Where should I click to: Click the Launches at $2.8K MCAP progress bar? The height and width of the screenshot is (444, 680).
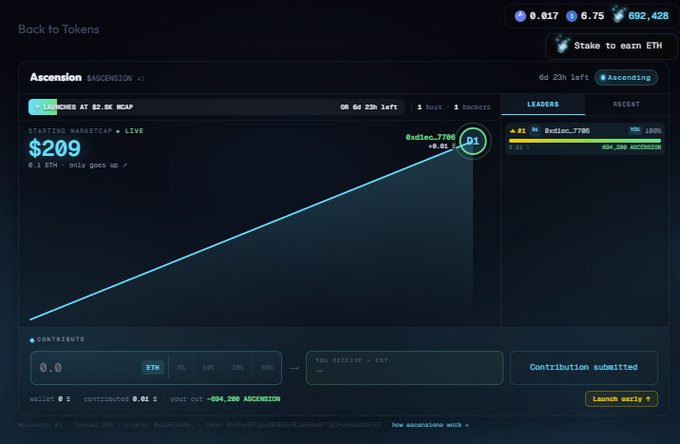(216, 107)
